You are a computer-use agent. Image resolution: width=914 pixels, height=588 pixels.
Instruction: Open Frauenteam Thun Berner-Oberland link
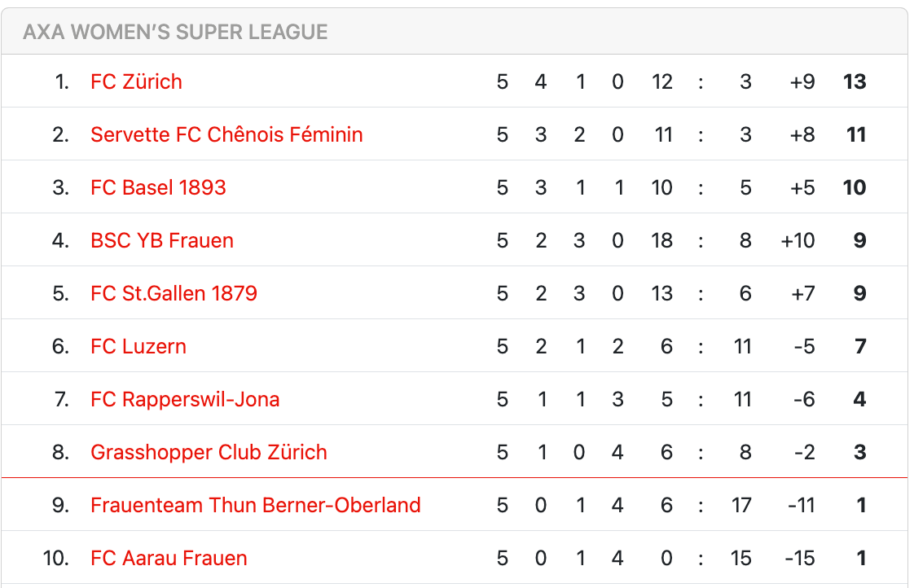click(255, 505)
